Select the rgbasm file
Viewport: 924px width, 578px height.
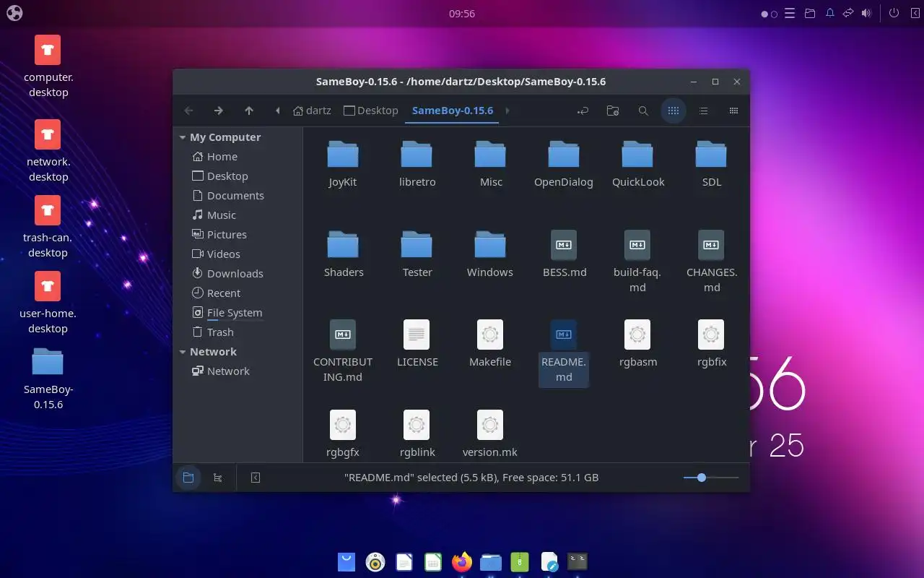[x=637, y=345]
